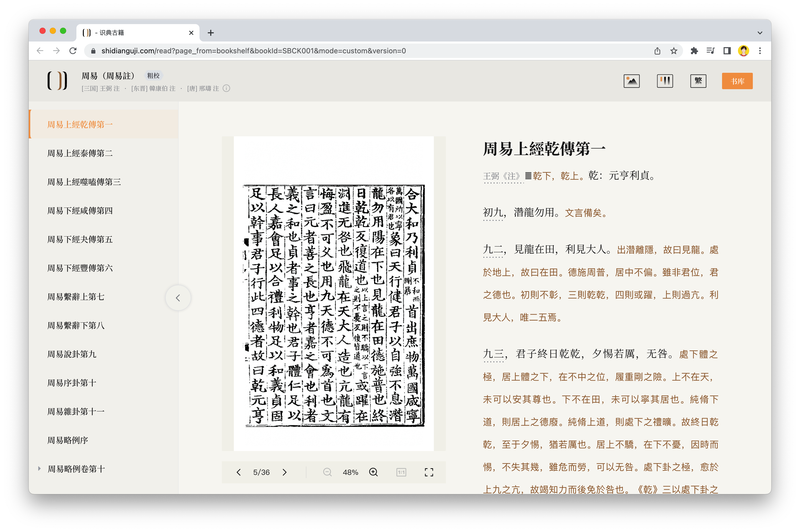The image size is (800, 532).
Task: Select active chapter 周易上經乾傳第一
Action: point(104,124)
